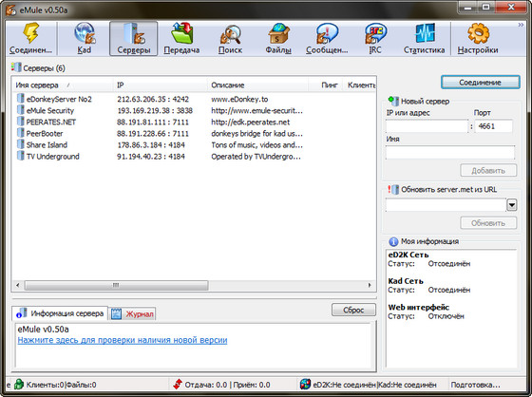This screenshot has width=532, height=397.
Task: Focus the IP или адрес input field
Action: coord(427,126)
